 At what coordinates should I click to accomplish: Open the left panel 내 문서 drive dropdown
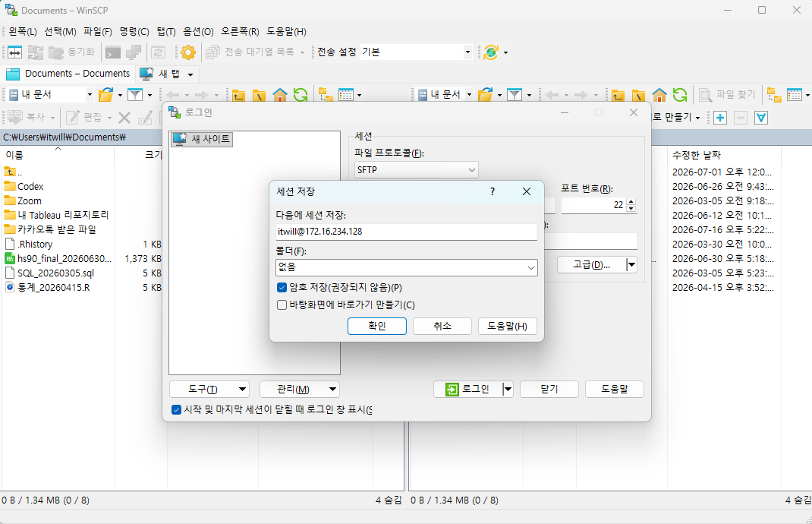(x=89, y=95)
